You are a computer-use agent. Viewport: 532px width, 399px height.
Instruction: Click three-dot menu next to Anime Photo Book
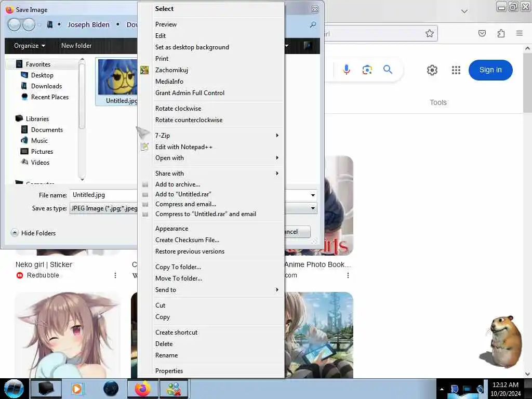(x=348, y=275)
